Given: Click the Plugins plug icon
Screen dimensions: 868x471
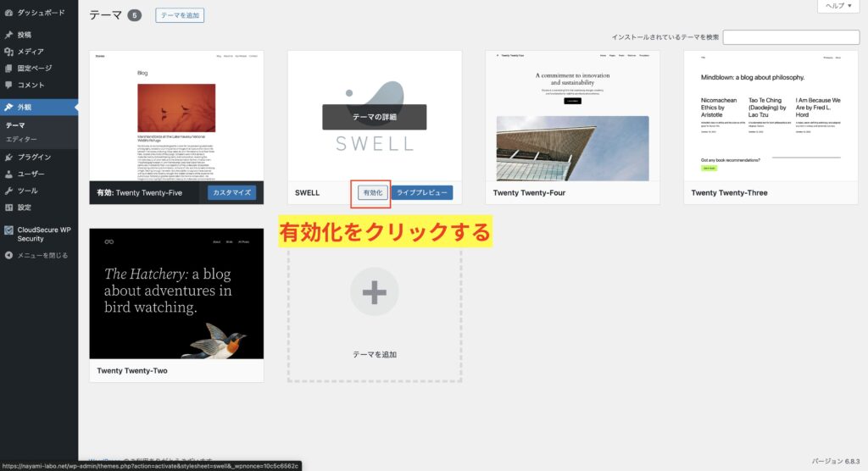Looking at the screenshot, I should pyautogui.click(x=8, y=157).
